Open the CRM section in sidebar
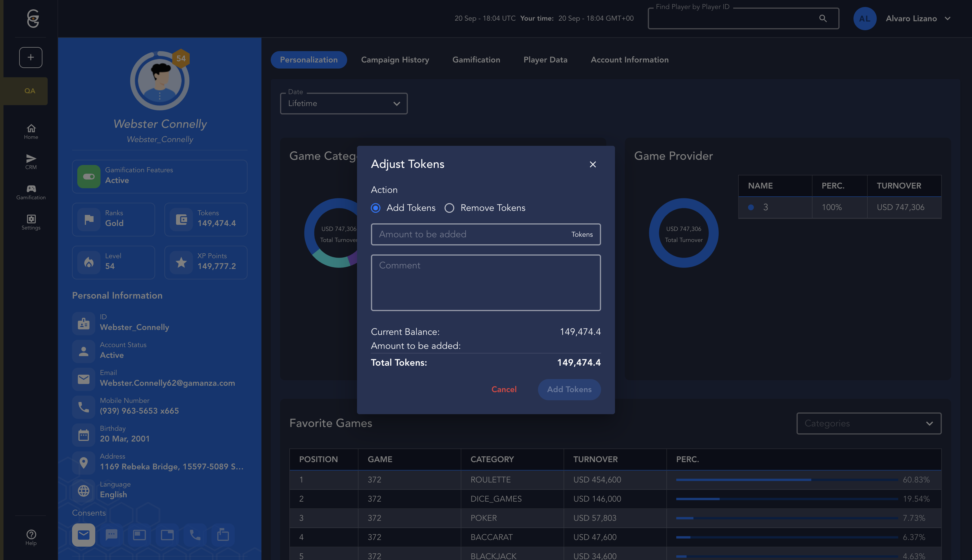Viewport: 972px width, 560px height. click(x=31, y=161)
